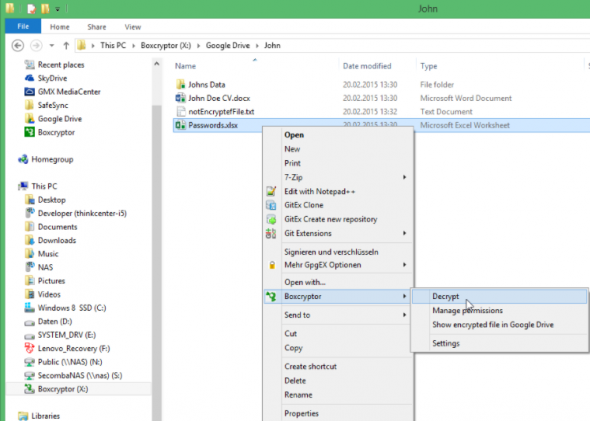Open Boxcryptor favorite in sidebar
This screenshot has height=421, width=590.
(56, 132)
